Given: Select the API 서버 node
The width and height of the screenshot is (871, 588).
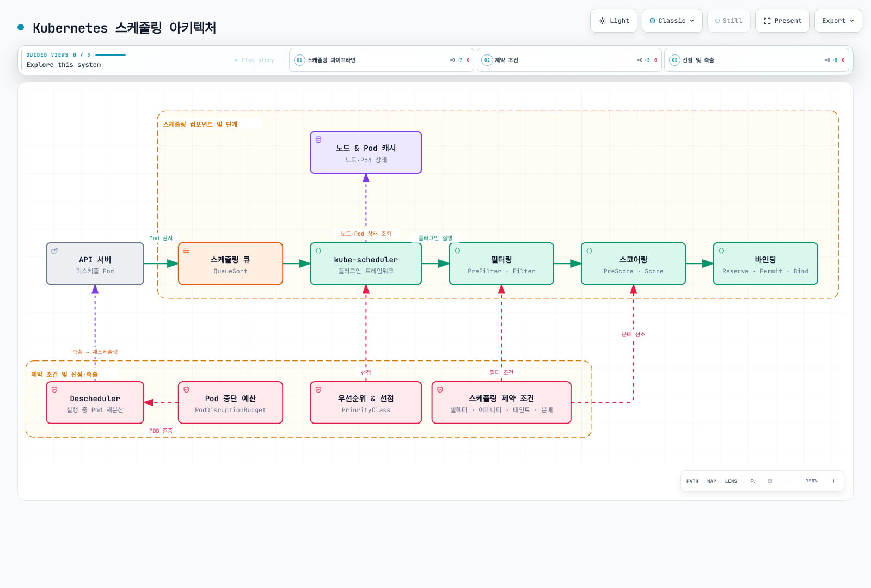Looking at the screenshot, I should (95, 264).
